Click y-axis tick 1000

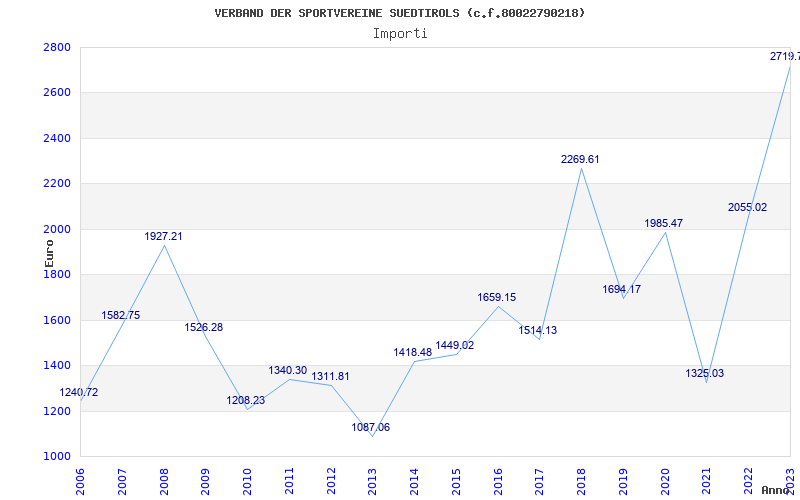pos(57,457)
